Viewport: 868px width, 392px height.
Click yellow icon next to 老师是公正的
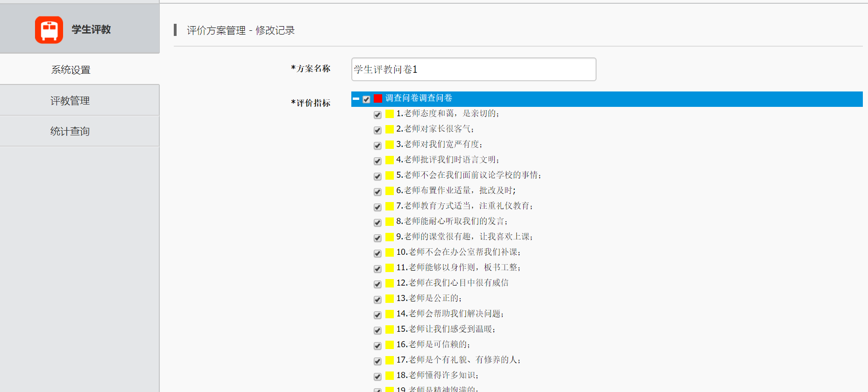point(390,299)
